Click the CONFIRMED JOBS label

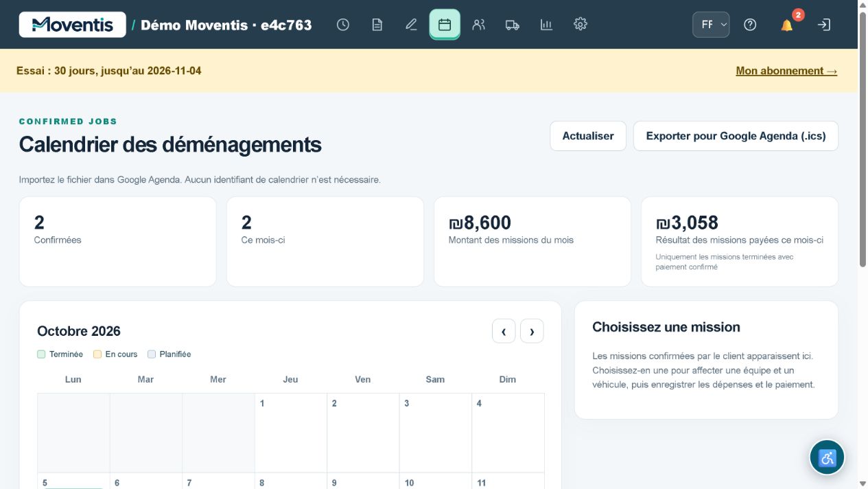coord(69,122)
